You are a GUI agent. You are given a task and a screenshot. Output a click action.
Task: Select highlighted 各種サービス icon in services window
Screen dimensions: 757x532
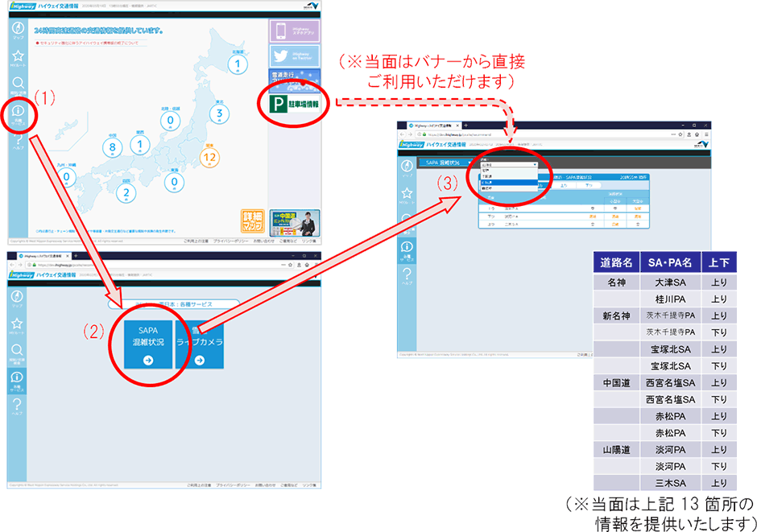[17, 381]
